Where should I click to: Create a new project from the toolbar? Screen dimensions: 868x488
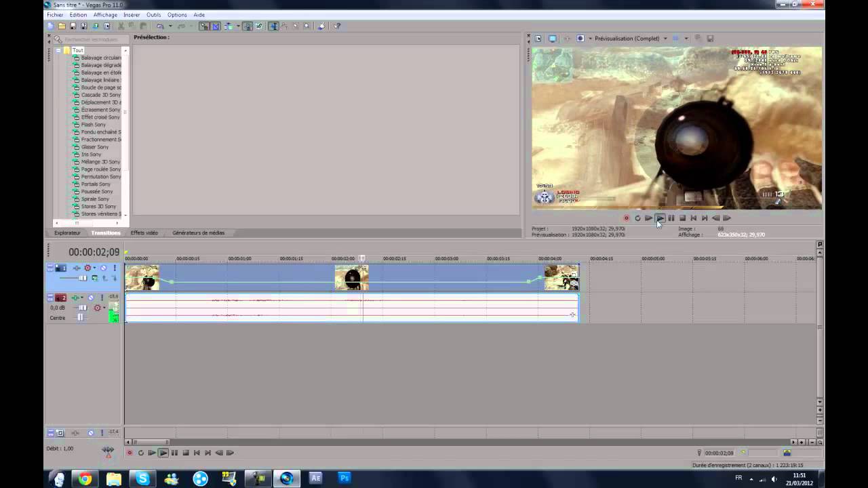49,26
